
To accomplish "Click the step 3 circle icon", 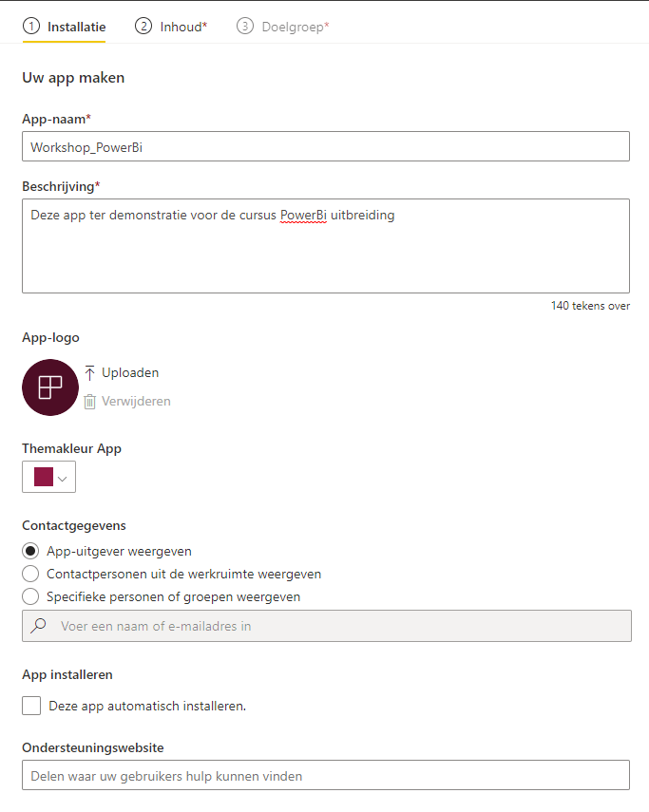I will [x=245, y=26].
